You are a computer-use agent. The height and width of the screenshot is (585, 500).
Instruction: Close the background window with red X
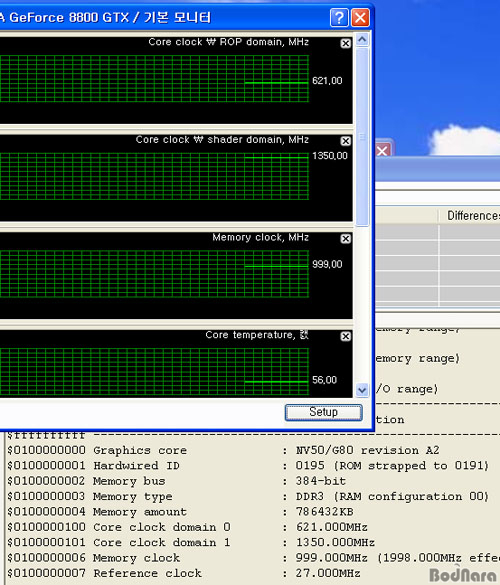[383, 151]
